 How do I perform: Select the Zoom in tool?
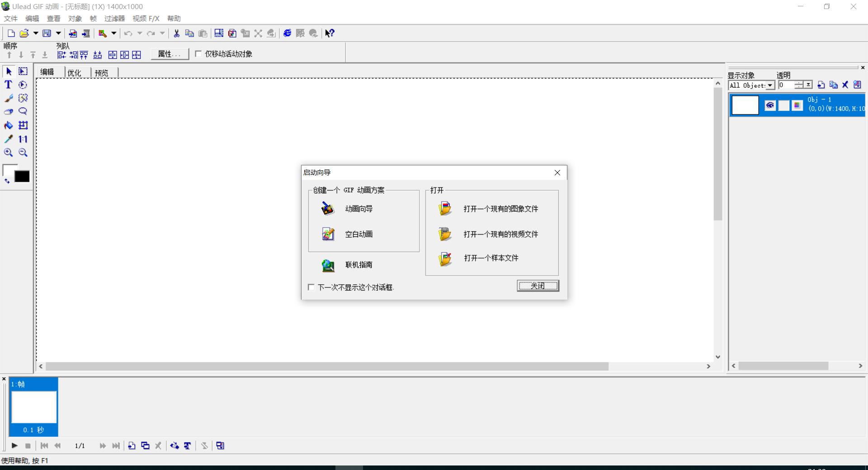click(8, 153)
